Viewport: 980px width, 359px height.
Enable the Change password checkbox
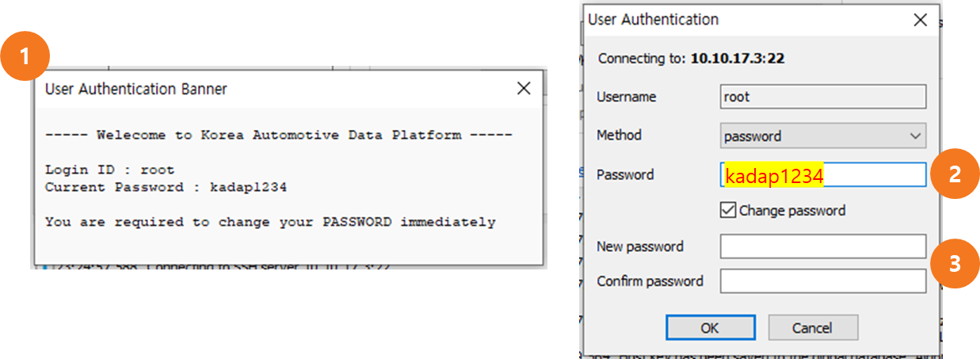[728, 210]
